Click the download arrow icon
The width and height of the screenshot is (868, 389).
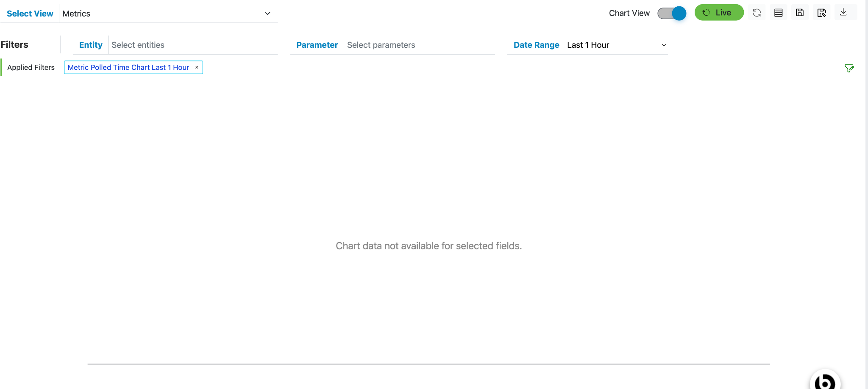(x=843, y=12)
